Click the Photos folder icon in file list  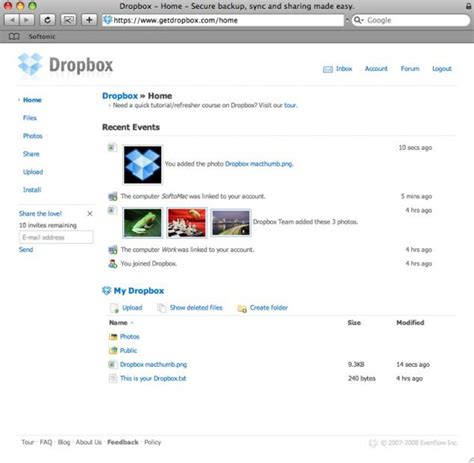tap(113, 336)
